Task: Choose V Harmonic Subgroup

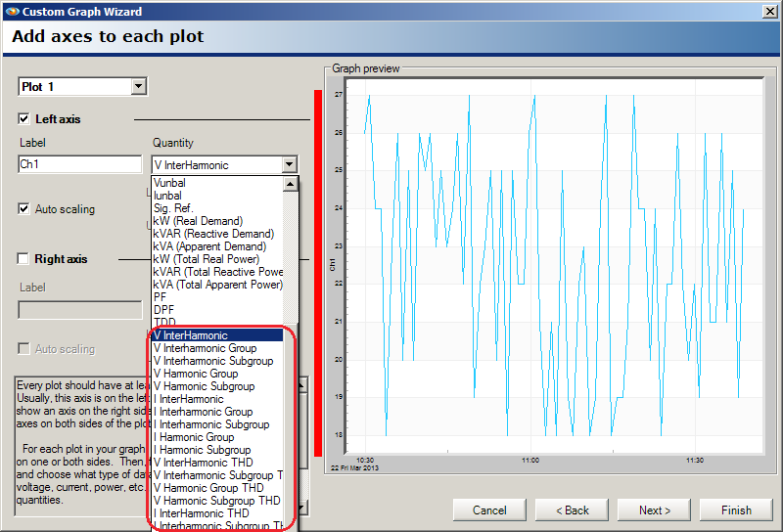Action: click(x=217, y=386)
